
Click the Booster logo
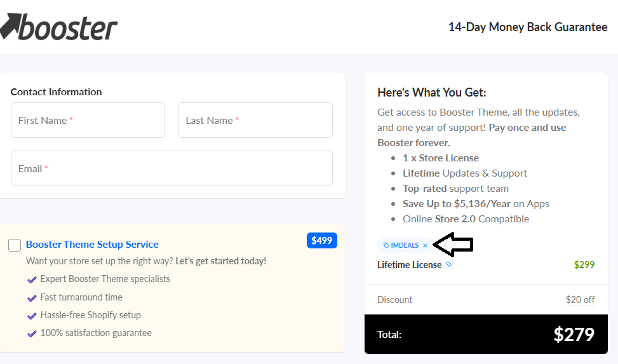tap(59, 27)
